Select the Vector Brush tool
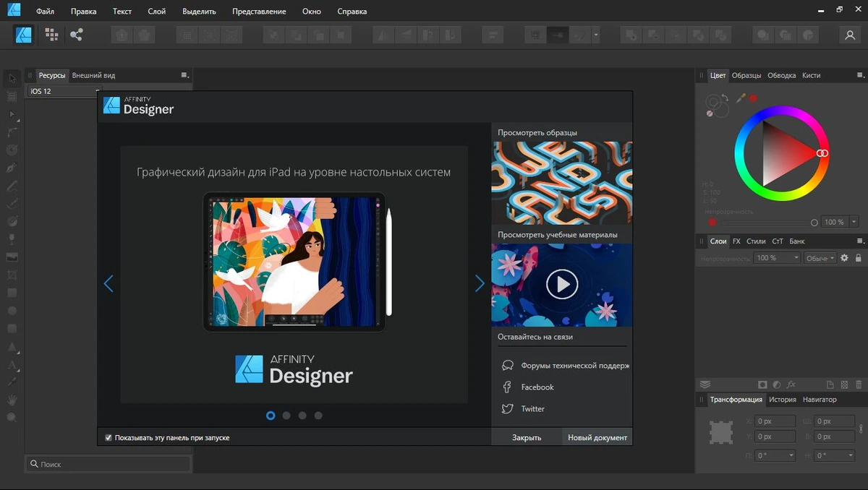Image resolution: width=868 pixels, height=490 pixels. 12,203
